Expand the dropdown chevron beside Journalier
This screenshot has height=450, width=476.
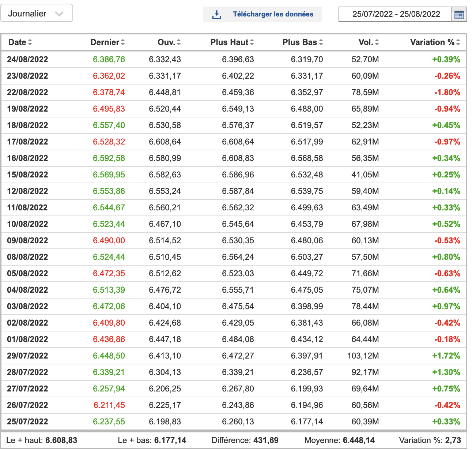(x=59, y=14)
